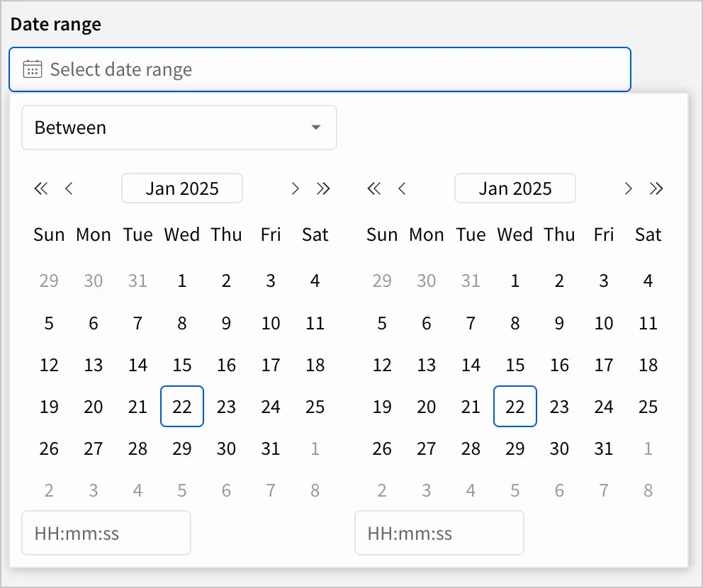Screen dimensions: 703x588
Task: Open the Jan 2025 picker in right calendar
Action: tap(515, 188)
